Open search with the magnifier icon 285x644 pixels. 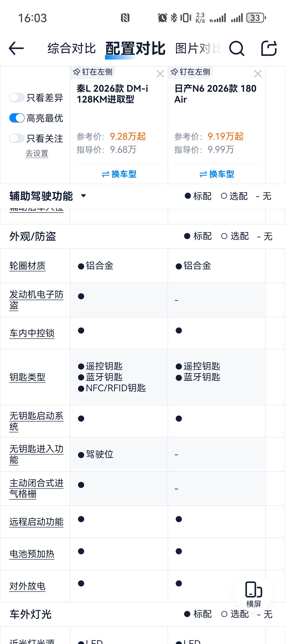point(236,48)
